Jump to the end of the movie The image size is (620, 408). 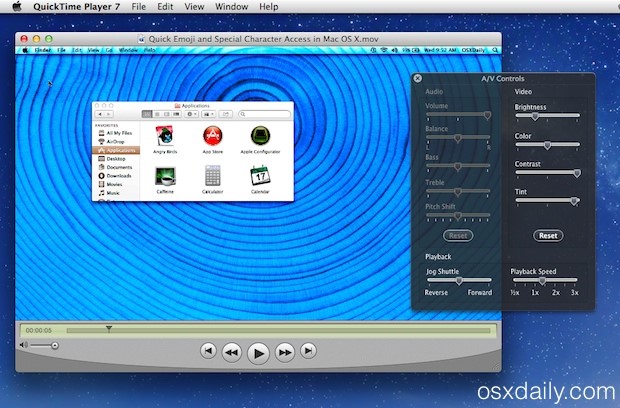pyautogui.click(x=308, y=351)
